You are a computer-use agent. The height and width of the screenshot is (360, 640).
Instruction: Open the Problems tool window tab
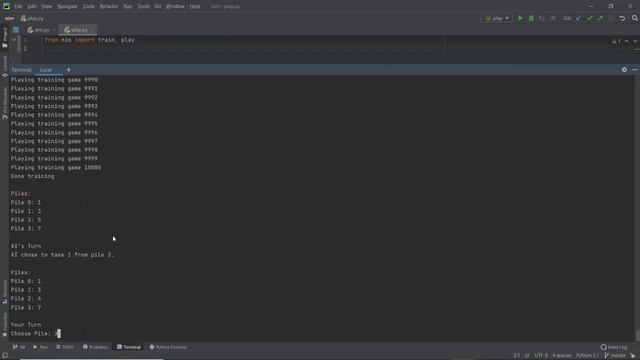[96, 347]
